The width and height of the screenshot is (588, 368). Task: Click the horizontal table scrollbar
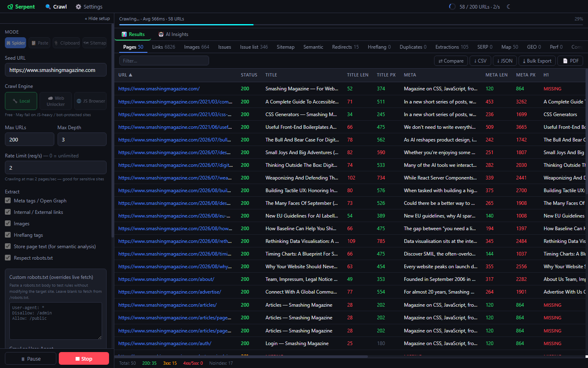pyautogui.click(x=241, y=357)
